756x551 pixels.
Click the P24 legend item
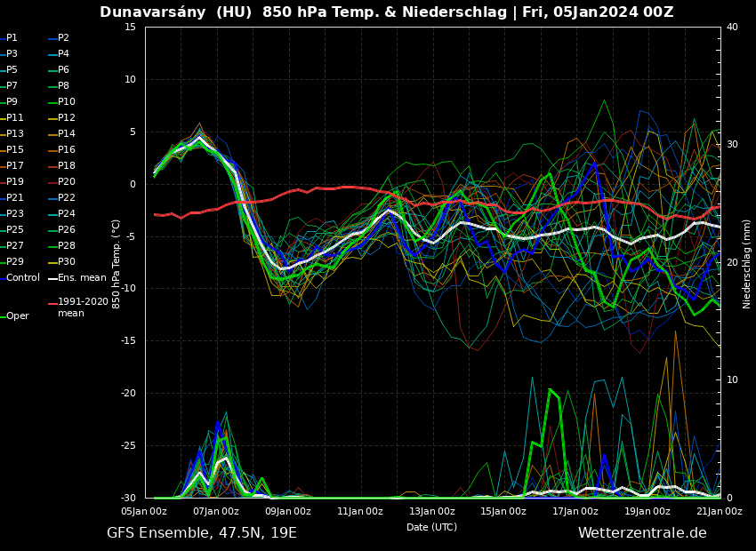point(67,214)
